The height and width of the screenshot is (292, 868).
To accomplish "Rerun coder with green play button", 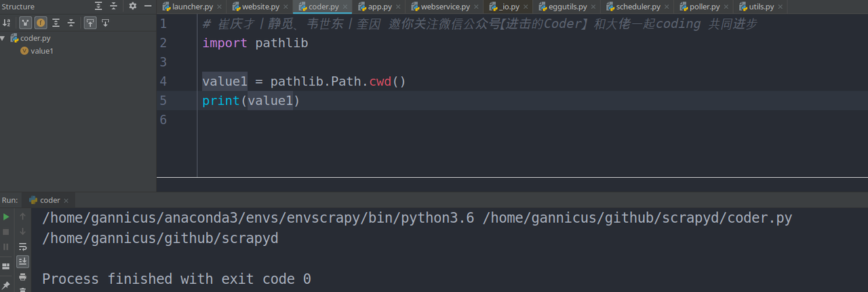I will (x=6, y=217).
